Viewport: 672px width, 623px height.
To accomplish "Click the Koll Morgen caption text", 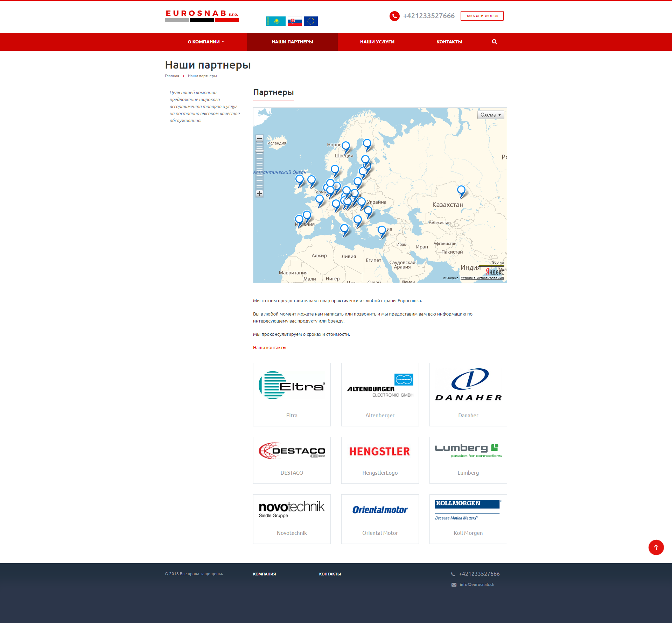I will click(x=468, y=533).
